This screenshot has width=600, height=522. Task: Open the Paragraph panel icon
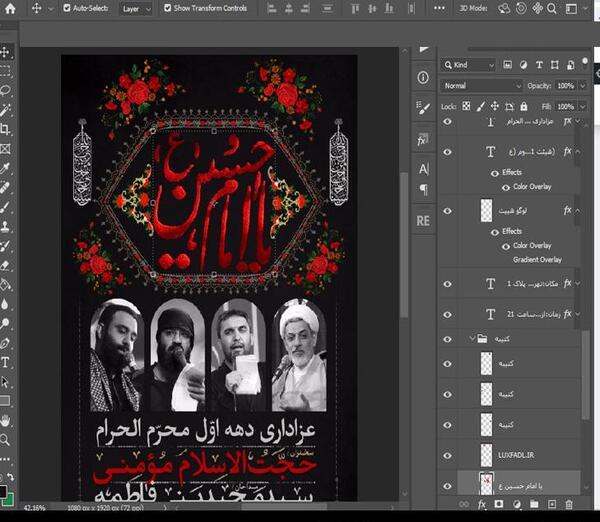click(x=424, y=189)
